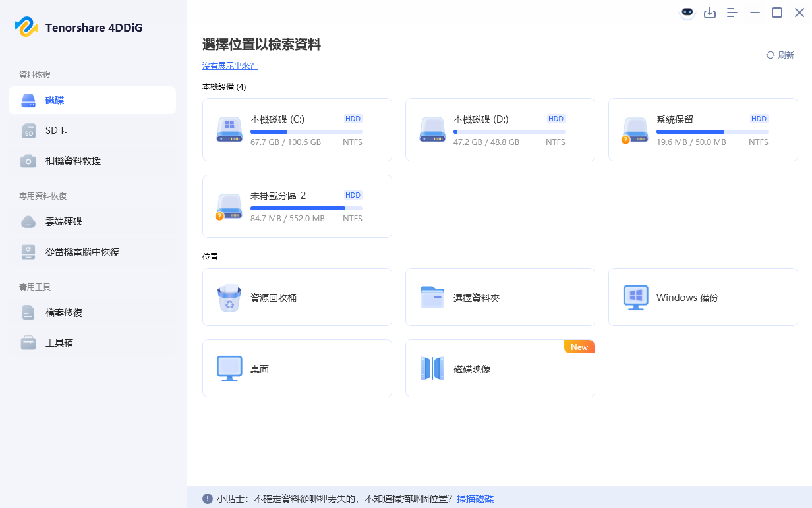Viewport: 812px width, 508px height.
Task: Click the 桌面 desktop monitor icon
Action: pyautogui.click(x=229, y=369)
